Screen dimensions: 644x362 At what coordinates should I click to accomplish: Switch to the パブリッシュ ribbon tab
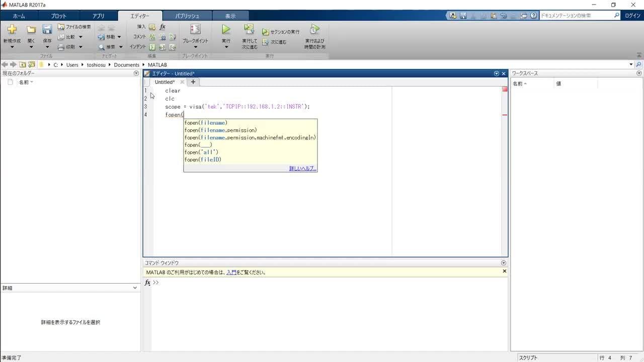click(x=187, y=16)
